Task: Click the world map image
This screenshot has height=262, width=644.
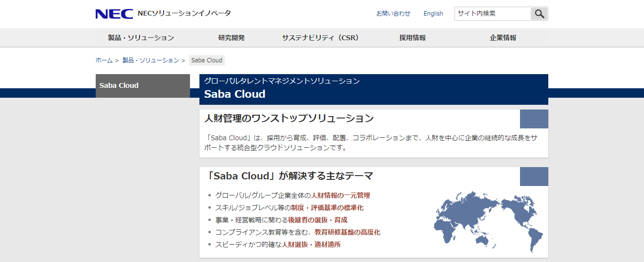Action: pyautogui.click(x=488, y=222)
